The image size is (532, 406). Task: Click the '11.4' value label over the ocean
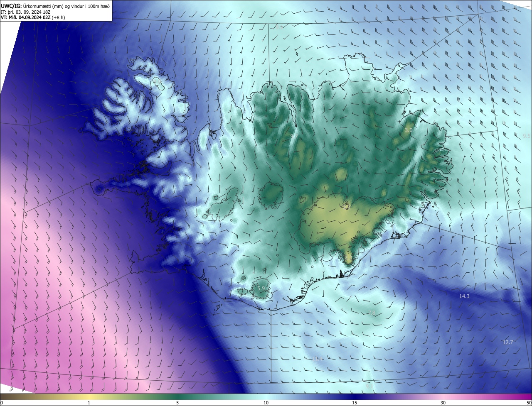(318, 358)
